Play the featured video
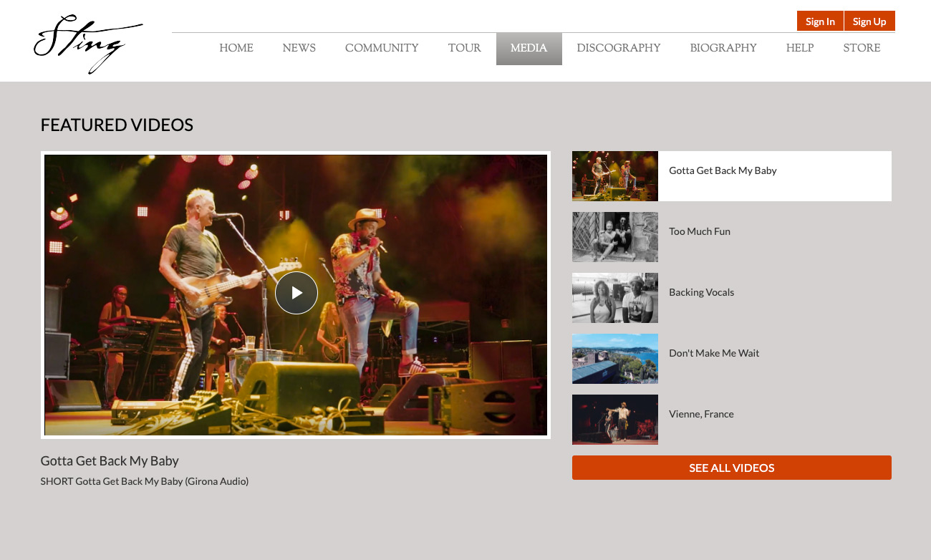The image size is (931, 560). click(x=296, y=293)
